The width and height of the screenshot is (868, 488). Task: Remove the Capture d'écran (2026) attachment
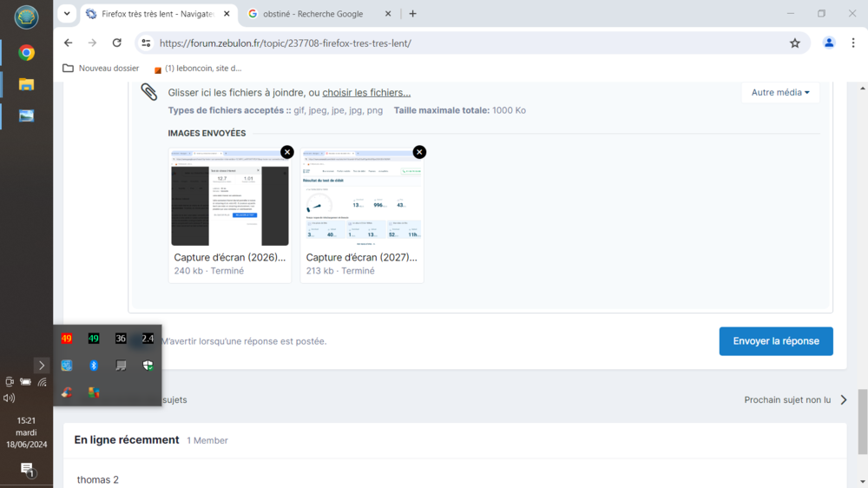click(286, 152)
